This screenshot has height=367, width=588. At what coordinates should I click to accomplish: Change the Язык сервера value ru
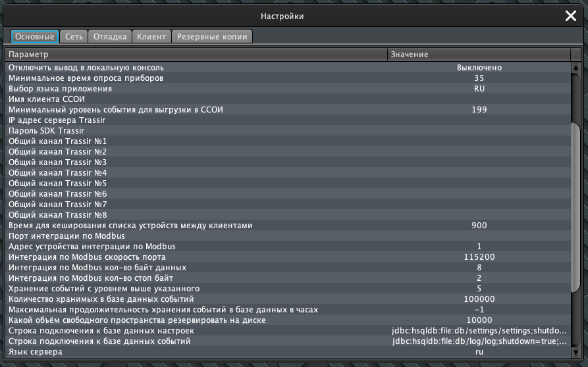pyautogui.click(x=479, y=352)
